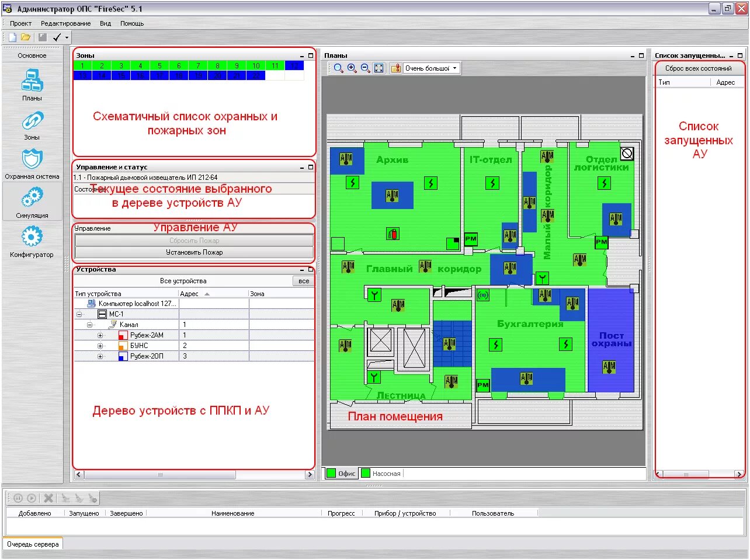Select blue zone 12 in the Зоны grid
The image size is (750, 560).
294,66
